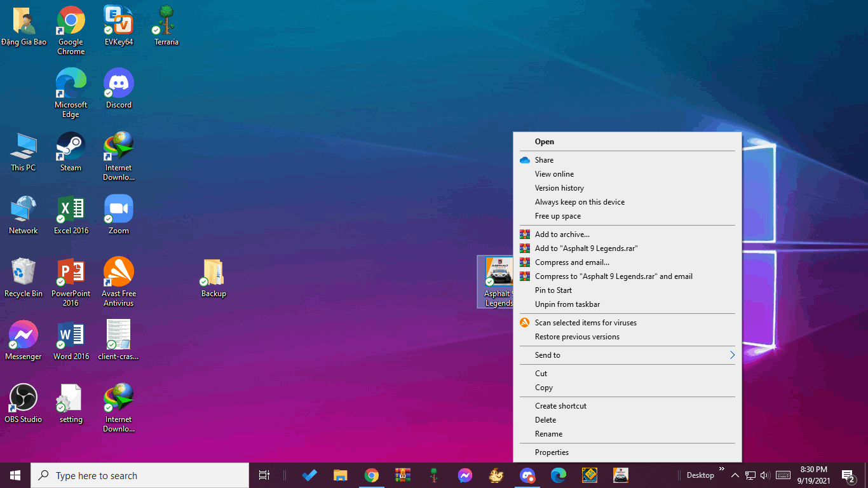Screen dimensions: 868x488
Task: Select the Asphalt 9 Legends desktop icon
Action: (496, 282)
